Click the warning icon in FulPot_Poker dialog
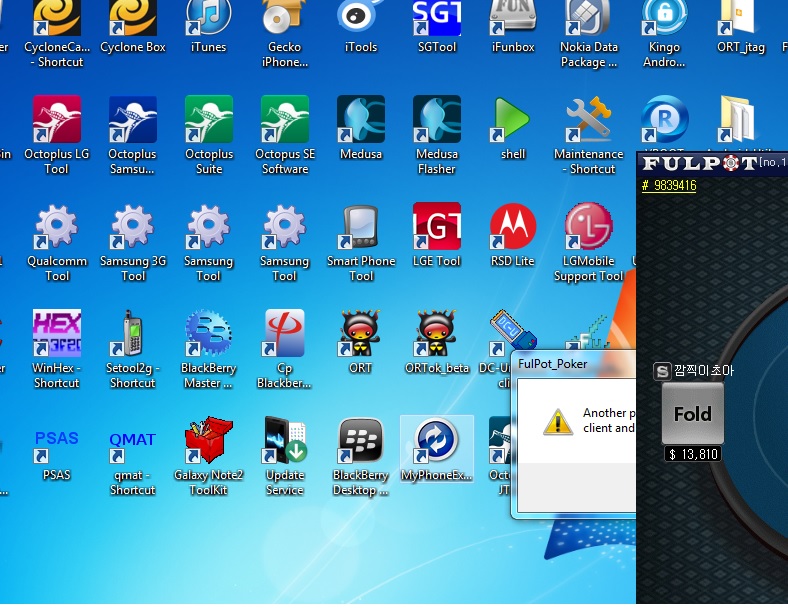Screen dimensions: 788x615 [x=558, y=422]
